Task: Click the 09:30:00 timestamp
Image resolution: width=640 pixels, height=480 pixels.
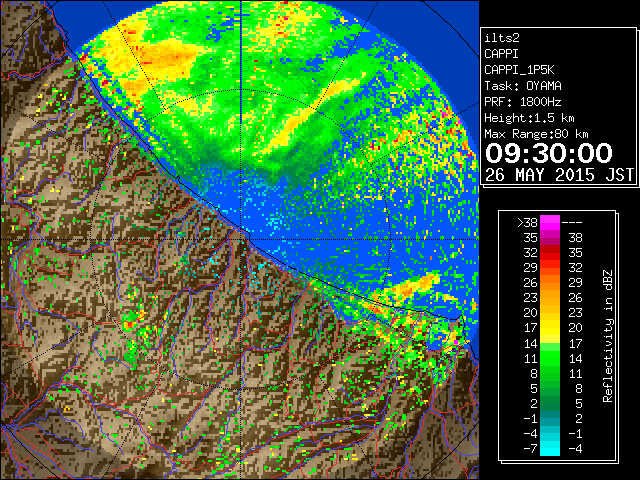Action: tap(549, 153)
